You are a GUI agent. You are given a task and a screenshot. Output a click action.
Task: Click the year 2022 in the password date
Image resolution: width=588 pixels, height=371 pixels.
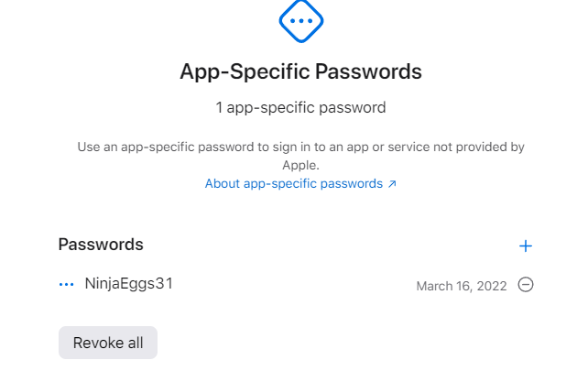491,286
